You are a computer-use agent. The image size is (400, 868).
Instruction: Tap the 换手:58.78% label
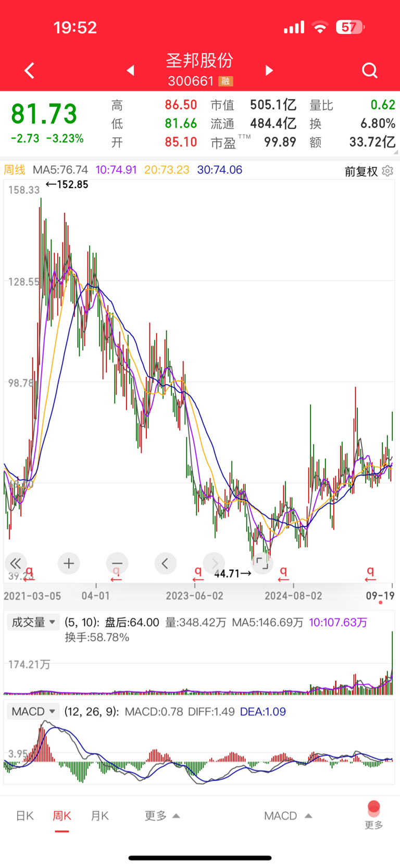point(97,637)
